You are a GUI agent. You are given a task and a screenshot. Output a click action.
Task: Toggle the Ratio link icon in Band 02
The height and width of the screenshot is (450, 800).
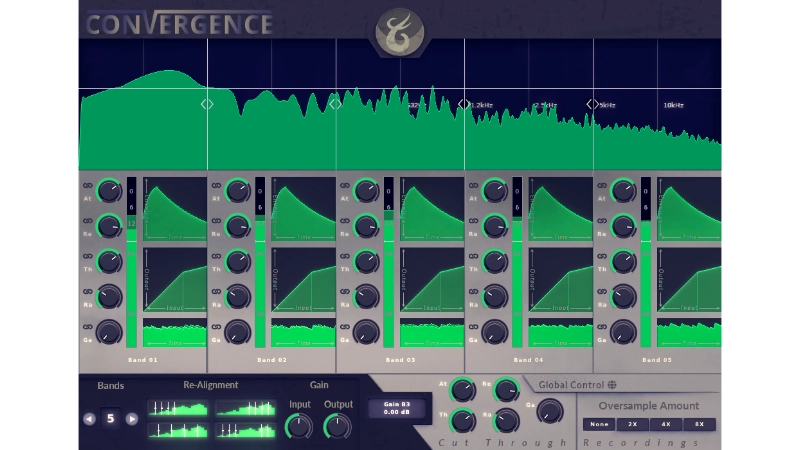[x=216, y=291]
